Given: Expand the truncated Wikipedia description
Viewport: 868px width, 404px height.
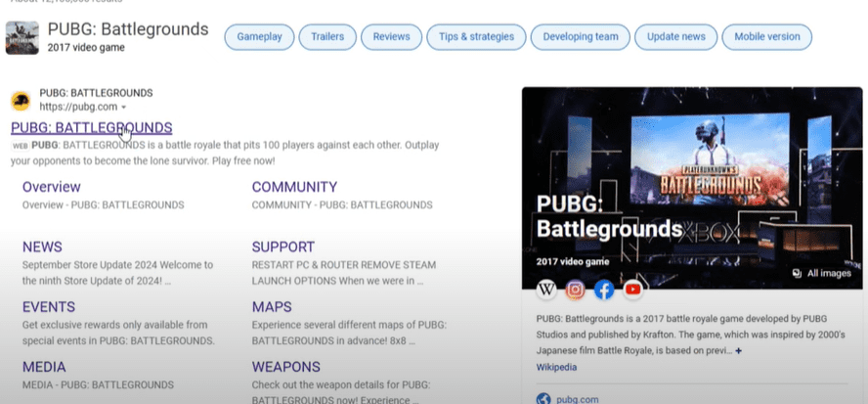Looking at the screenshot, I should [x=739, y=350].
